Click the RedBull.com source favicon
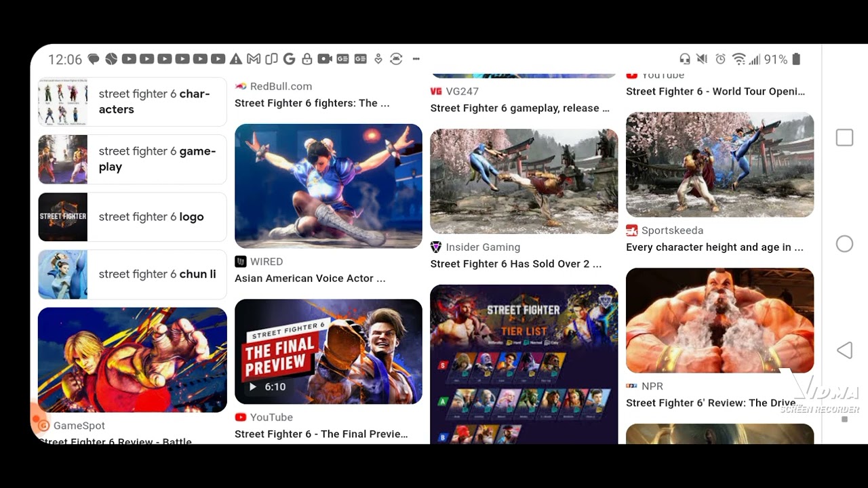This screenshot has height=488, width=868. tap(240, 86)
